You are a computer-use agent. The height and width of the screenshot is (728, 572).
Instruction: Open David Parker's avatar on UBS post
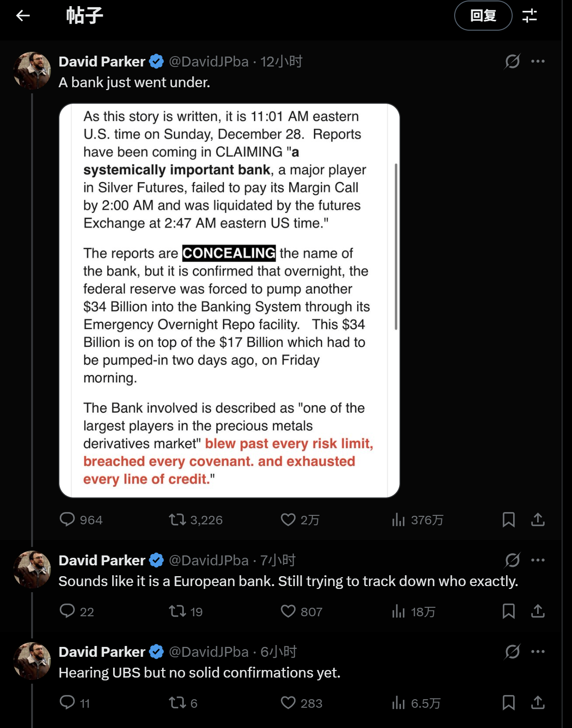(x=32, y=661)
